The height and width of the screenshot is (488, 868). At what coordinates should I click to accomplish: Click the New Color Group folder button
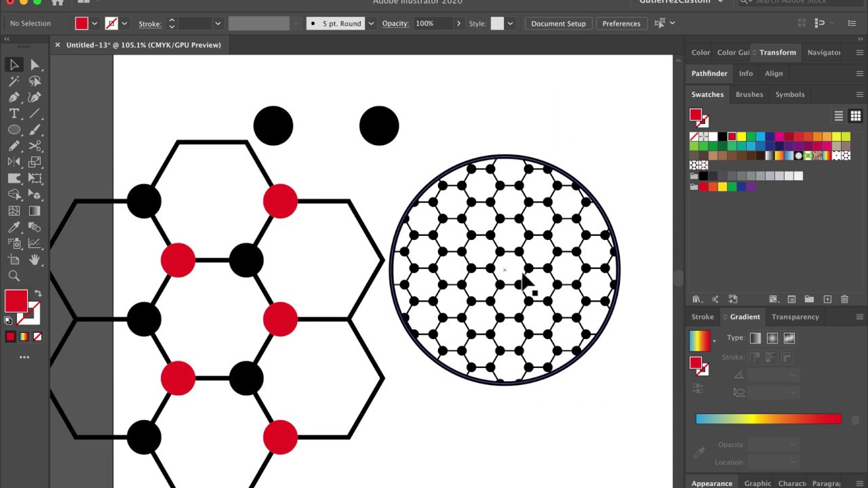(x=809, y=299)
